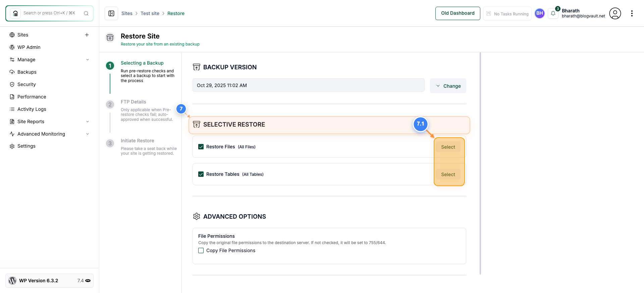Click the Advanced Monitoring pulse icon
Viewport: 644px width, 293px height.
(x=12, y=134)
